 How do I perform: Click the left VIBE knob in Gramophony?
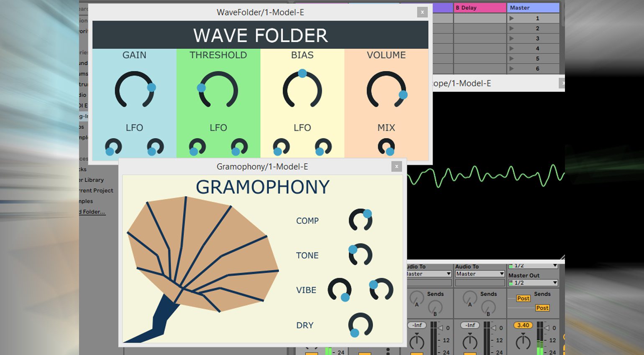[x=340, y=289]
